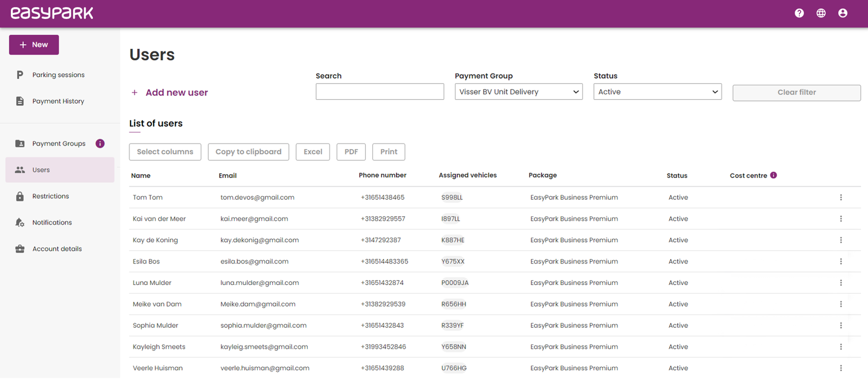Image resolution: width=868 pixels, height=380 pixels.
Task: Show Payment Groups info badge
Action: [100, 143]
